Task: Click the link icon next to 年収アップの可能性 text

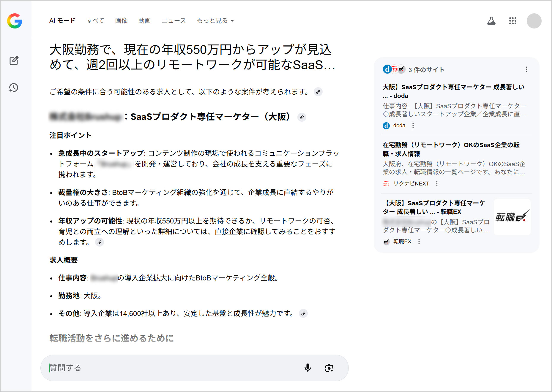Action: tap(99, 242)
